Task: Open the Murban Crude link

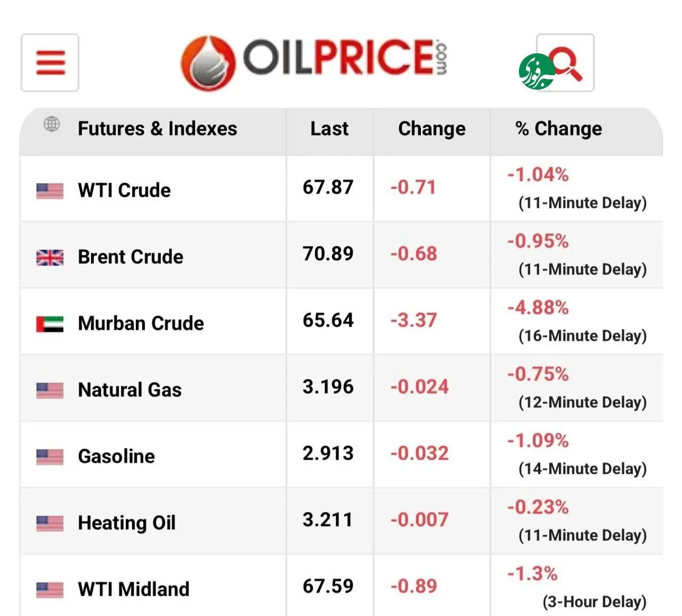Action: click(x=141, y=323)
